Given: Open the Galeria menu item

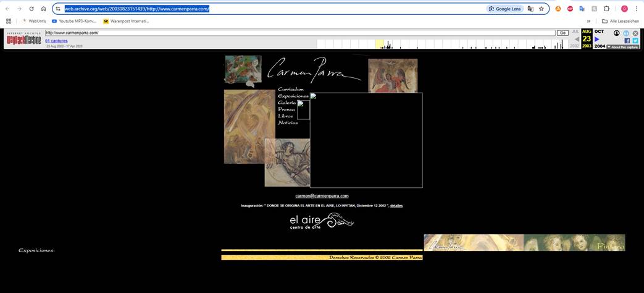Looking at the screenshot, I should point(286,103).
